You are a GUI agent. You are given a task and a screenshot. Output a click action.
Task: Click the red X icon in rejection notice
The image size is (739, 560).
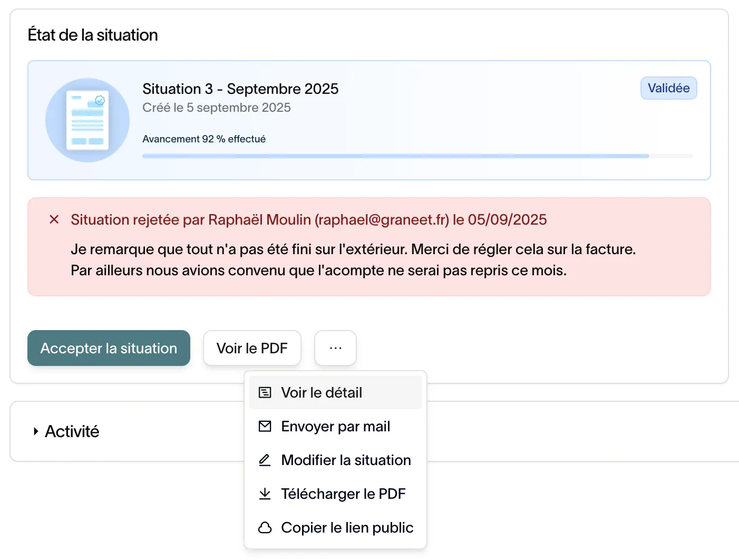tap(54, 219)
